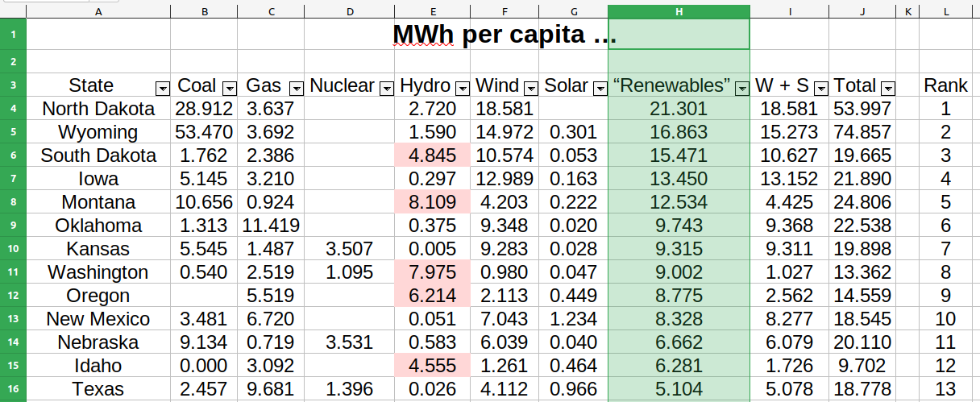Expand the Gas filter dropdown arrow
This screenshot has width=980, height=402.
click(x=296, y=88)
